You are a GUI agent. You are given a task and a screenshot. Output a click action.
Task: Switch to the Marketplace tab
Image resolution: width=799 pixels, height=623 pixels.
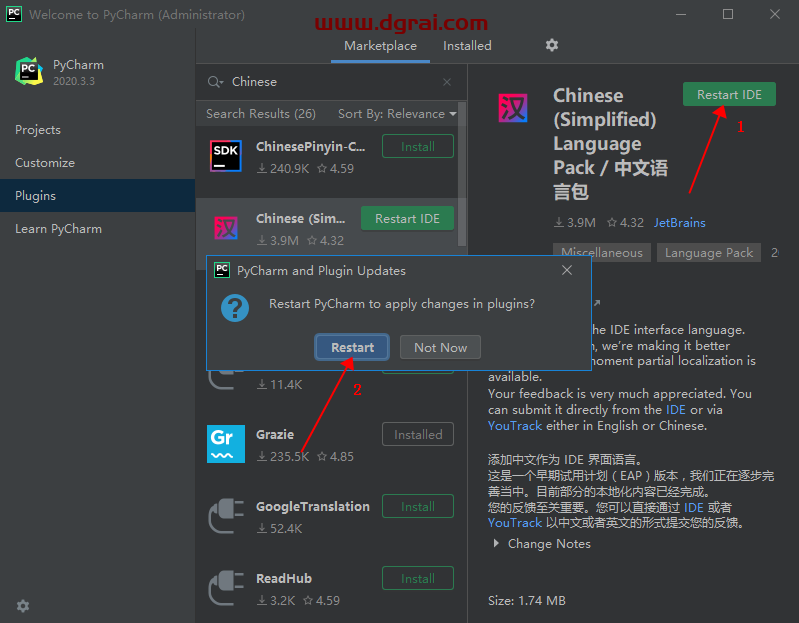380,46
